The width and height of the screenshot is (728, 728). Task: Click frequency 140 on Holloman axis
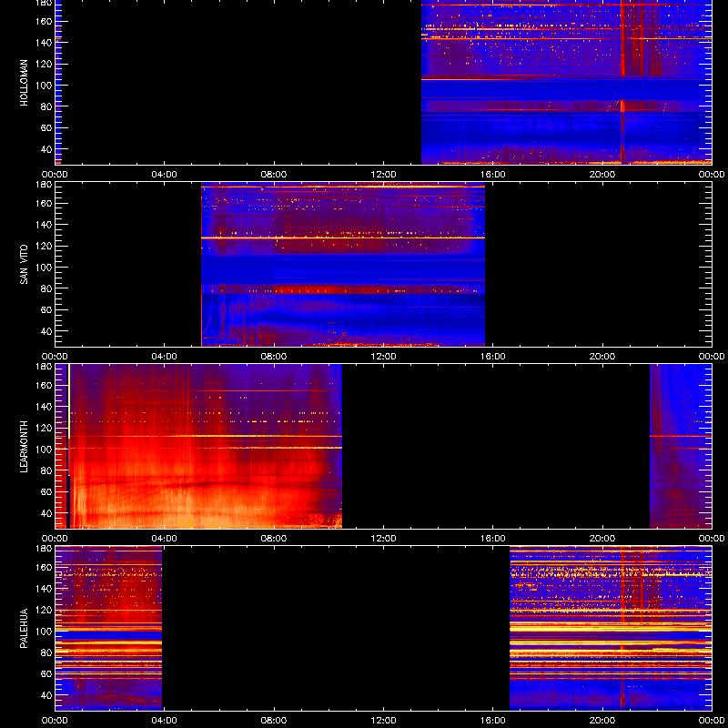45,43
